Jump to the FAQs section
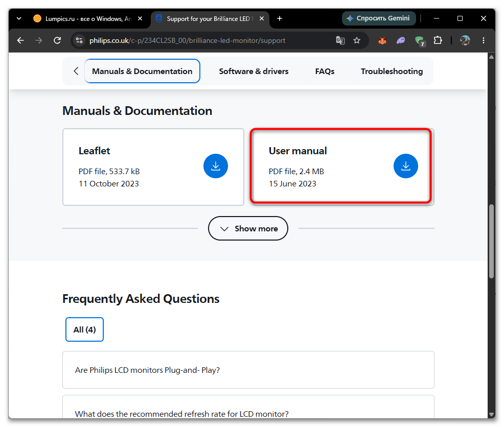Image resolution: width=504 pixels, height=427 pixels. 325,71
